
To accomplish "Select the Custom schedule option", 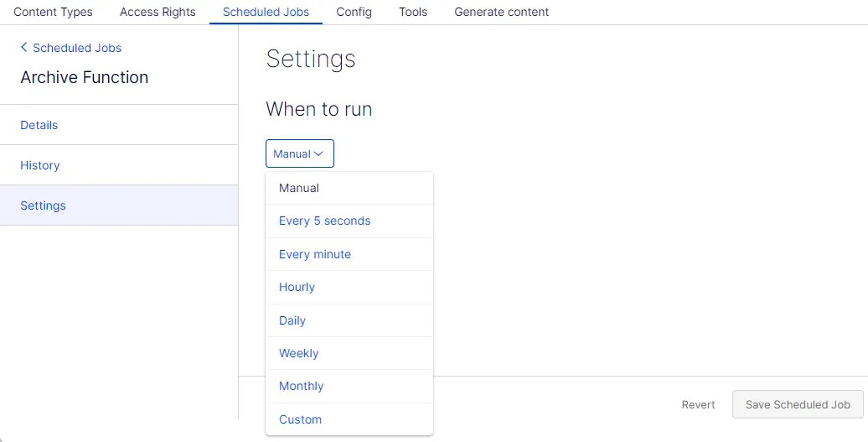I will (349, 419).
